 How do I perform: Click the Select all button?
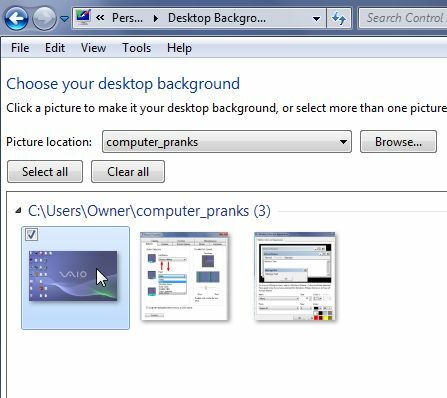pos(45,172)
